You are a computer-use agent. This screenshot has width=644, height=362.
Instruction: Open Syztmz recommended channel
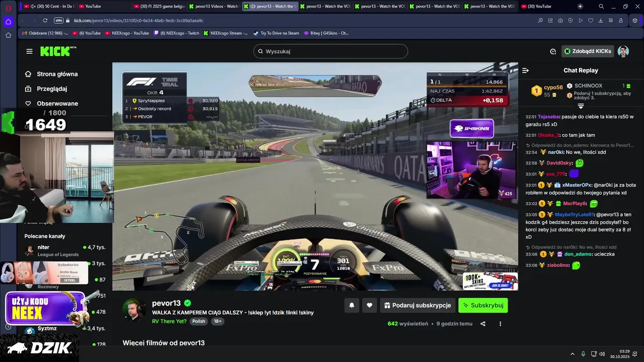64,329
